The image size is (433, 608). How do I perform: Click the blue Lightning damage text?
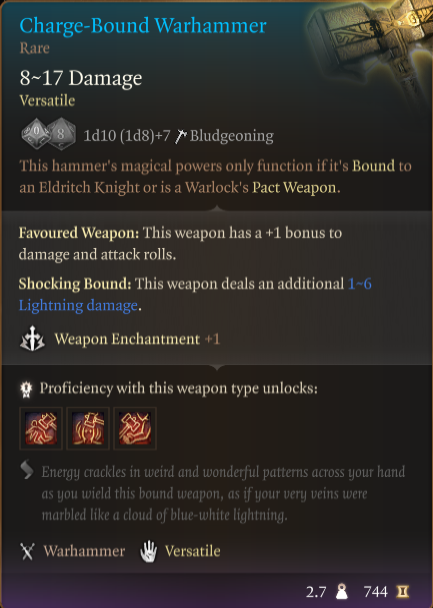(78, 306)
